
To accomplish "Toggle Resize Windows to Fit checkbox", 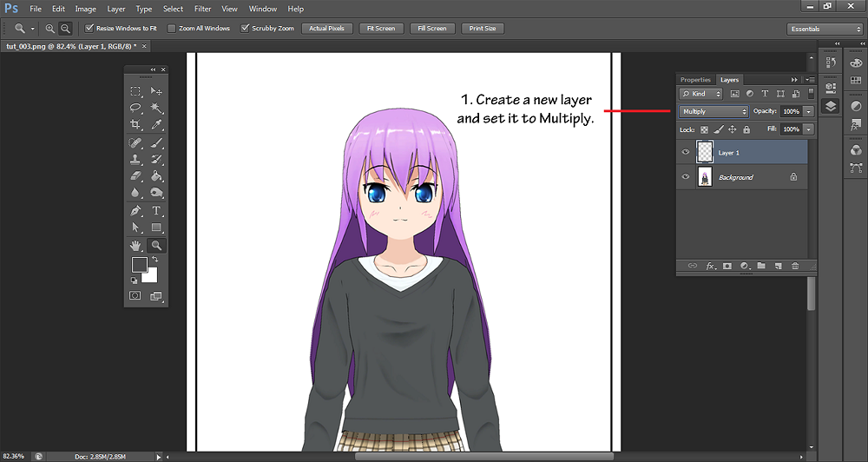I will 89,29.
